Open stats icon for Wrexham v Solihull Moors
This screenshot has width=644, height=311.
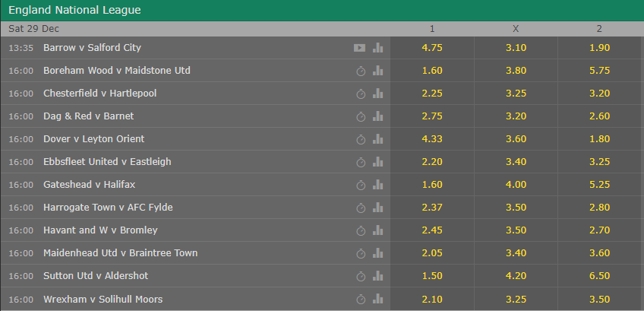(378, 299)
